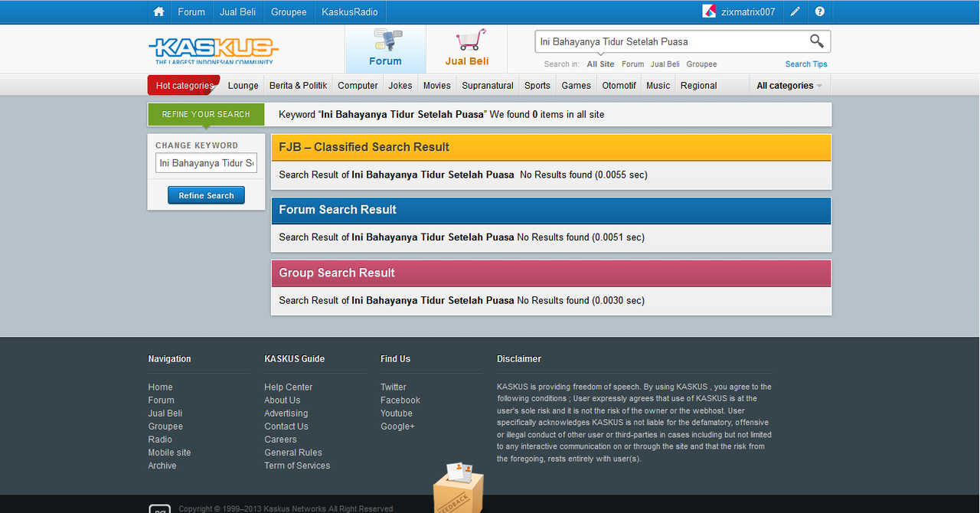Open the Search Tips link
The width and height of the screenshot is (980, 513).
806,64
